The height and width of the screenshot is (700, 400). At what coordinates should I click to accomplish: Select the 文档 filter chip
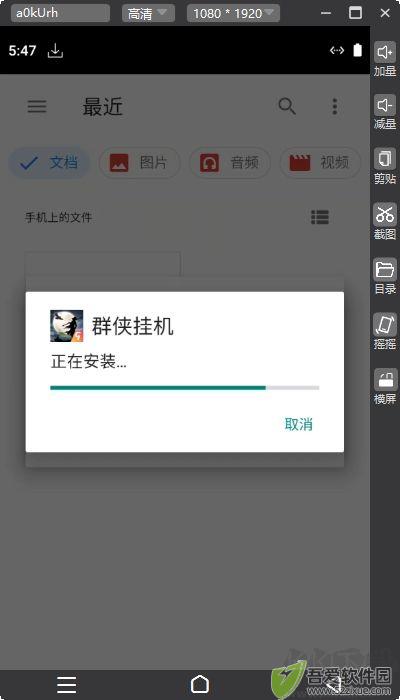click(49, 163)
